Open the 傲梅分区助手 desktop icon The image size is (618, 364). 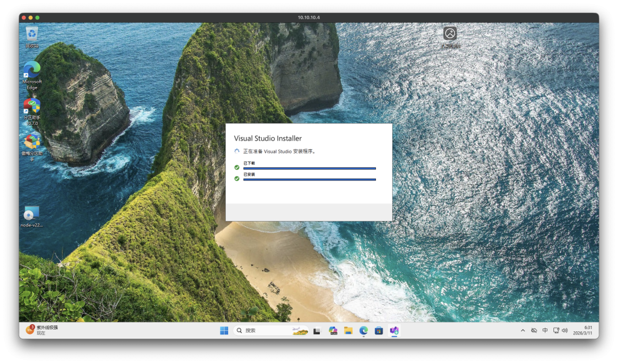(31, 143)
